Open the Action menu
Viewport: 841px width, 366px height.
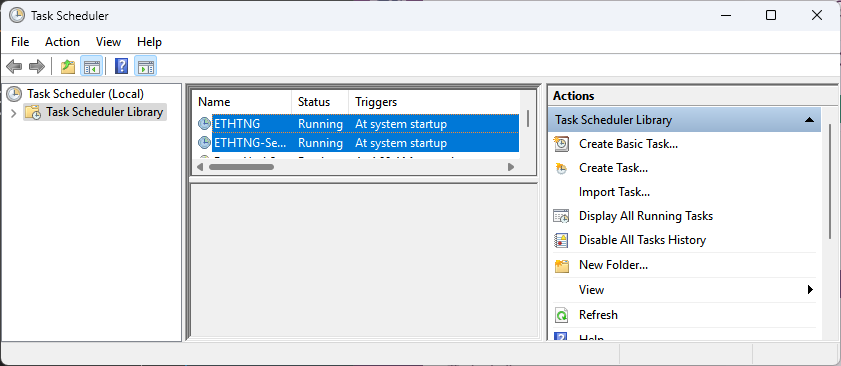click(x=62, y=42)
